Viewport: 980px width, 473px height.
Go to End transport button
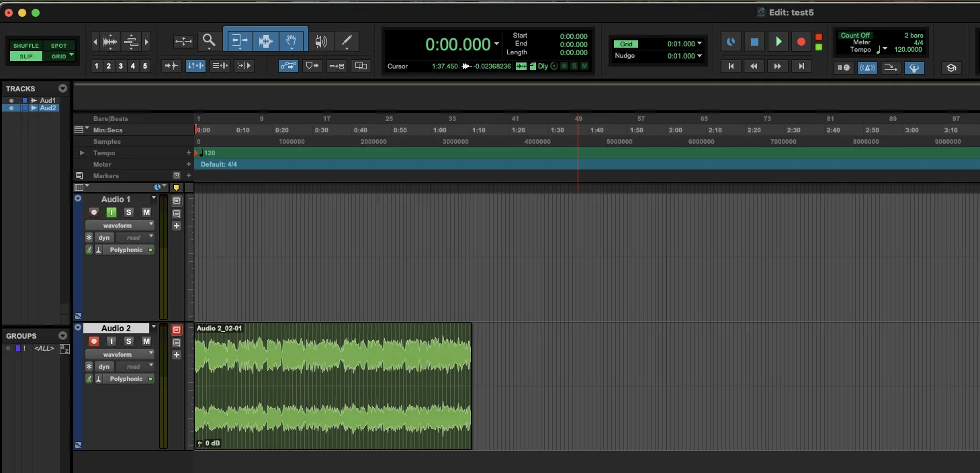coord(801,66)
